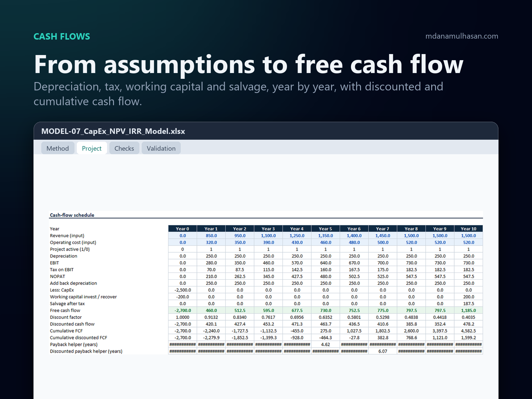532x399 pixels.
Task: Select the Operating cost (input) row label
Action: tap(73, 242)
